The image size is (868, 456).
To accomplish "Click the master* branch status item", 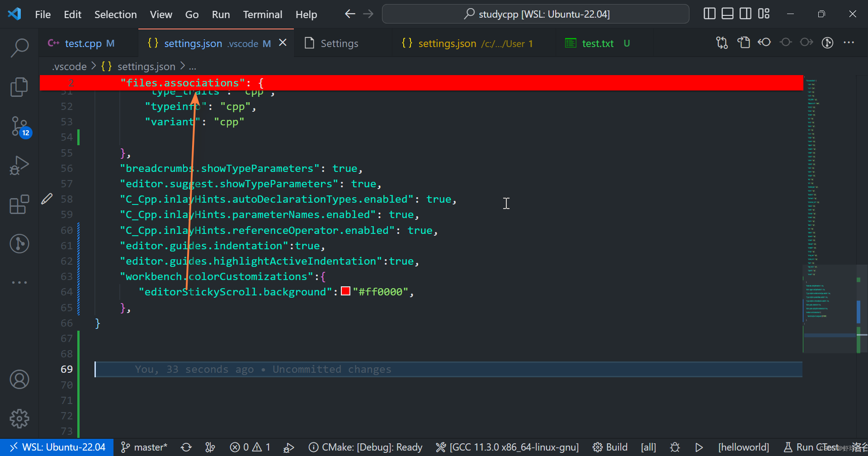I will [144, 447].
